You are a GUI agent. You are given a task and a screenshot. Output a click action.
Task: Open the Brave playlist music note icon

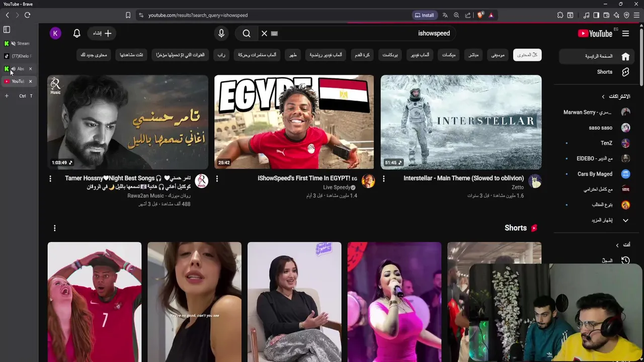point(586,15)
